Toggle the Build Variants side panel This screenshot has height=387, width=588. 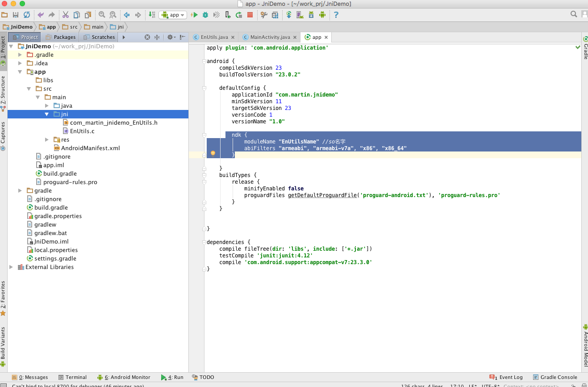[3, 343]
